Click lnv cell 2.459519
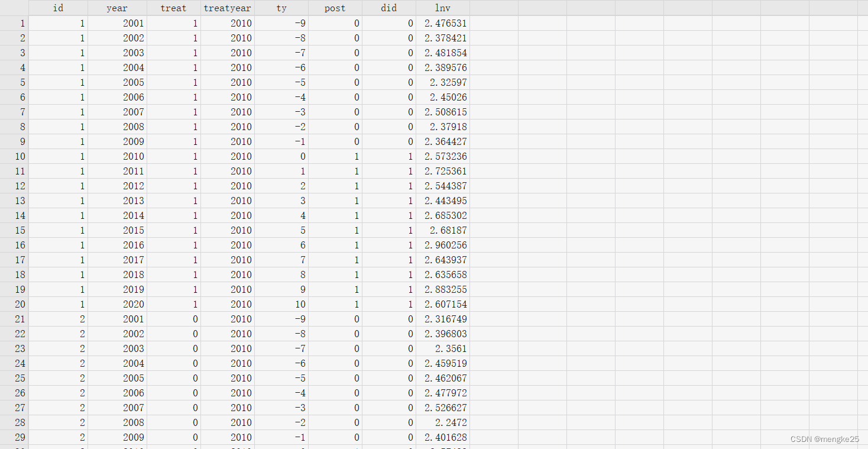The image size is (868, 449). (443, 363)
